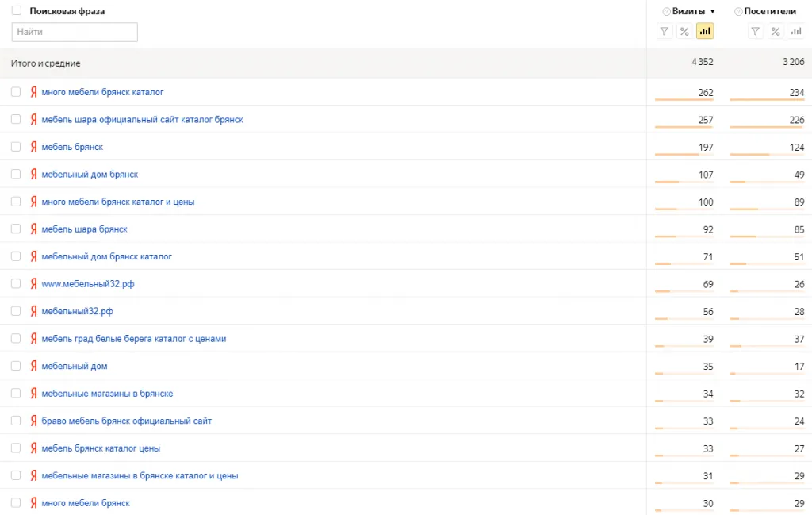Open the 'www.мебельный32.рф' phrase link
The width and height of the screenshot is (812, 515).
pyautogui.click(x=88, y=284)
